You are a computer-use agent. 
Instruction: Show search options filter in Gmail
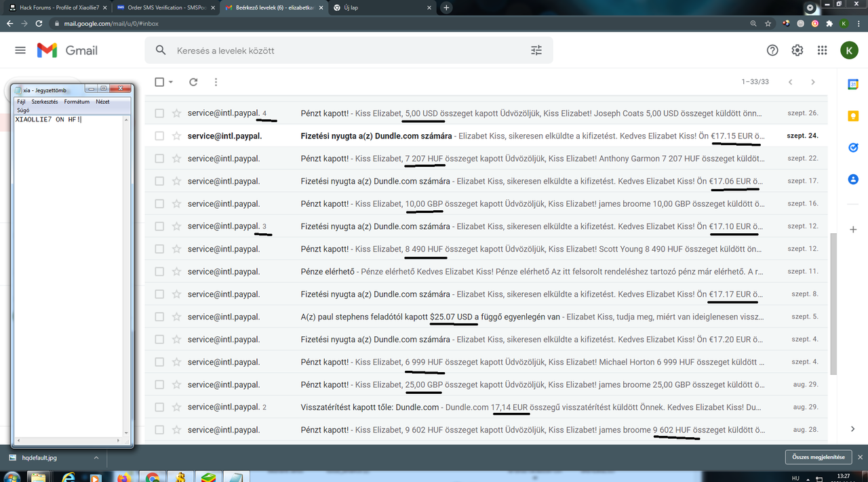pos(536,50)
